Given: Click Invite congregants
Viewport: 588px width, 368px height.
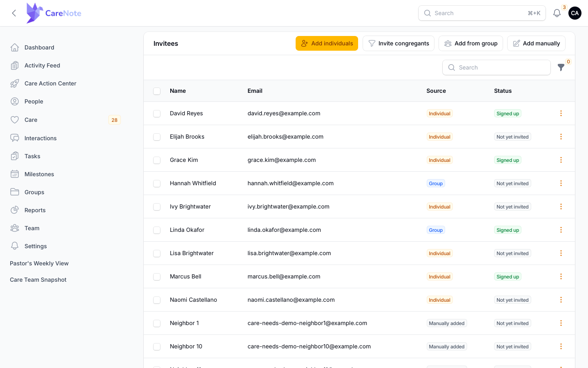Looking at the screenshot, I should tap(399, 43).
